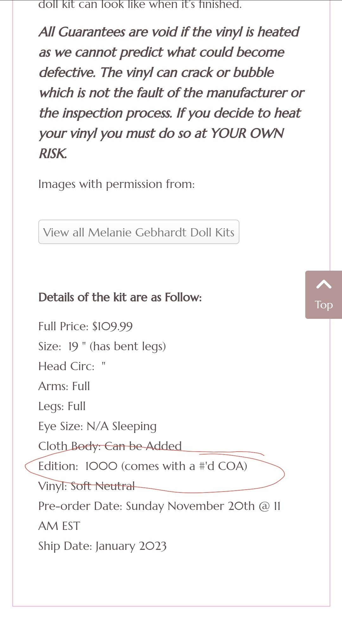The width and height of the screenshot is (342, 644).
Task: Click the 'YOUR OWN RISK' italic text
Action: (x=161, y=143)
